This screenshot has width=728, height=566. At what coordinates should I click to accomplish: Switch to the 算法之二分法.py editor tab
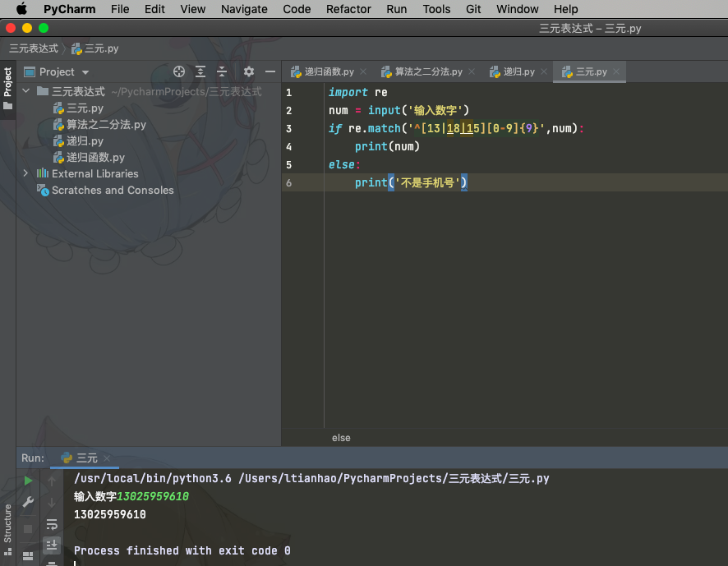coord(422,71)
